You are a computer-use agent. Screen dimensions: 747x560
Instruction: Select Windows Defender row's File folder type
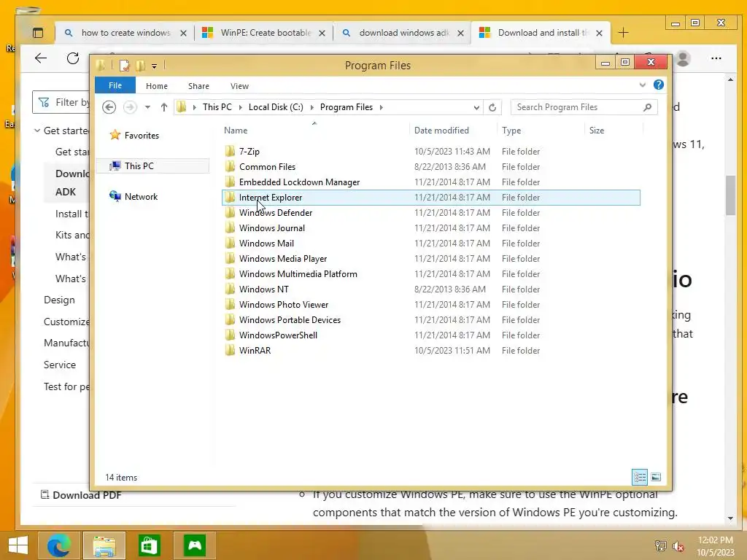click(x=521, y=212)
